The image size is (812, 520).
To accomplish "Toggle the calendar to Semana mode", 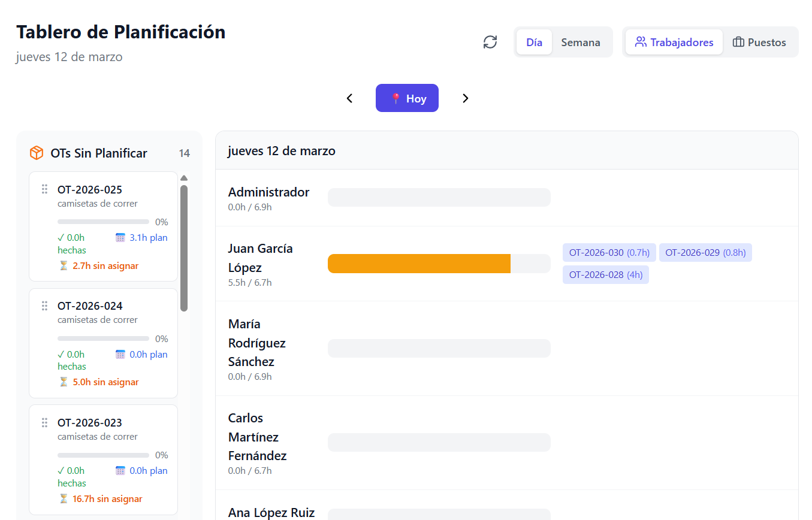I will 580,42.
